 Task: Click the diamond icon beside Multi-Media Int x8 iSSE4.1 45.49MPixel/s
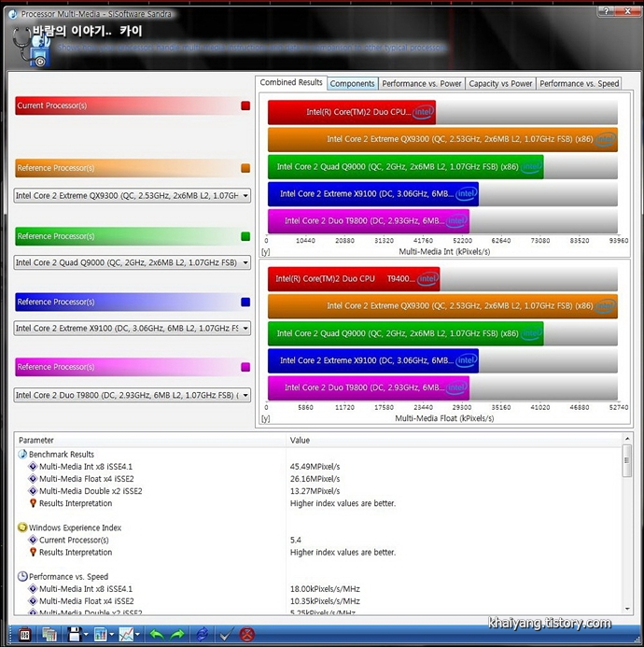pos(33,466)
